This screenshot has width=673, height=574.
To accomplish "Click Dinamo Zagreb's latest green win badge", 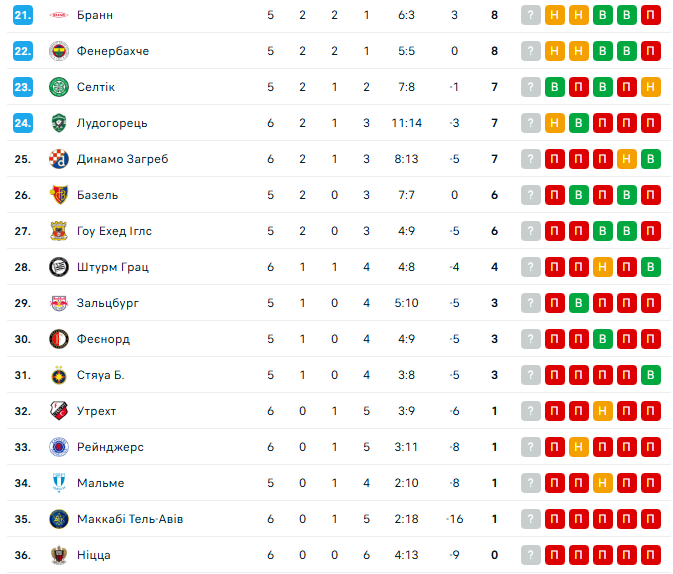I will tap(651, 159).
